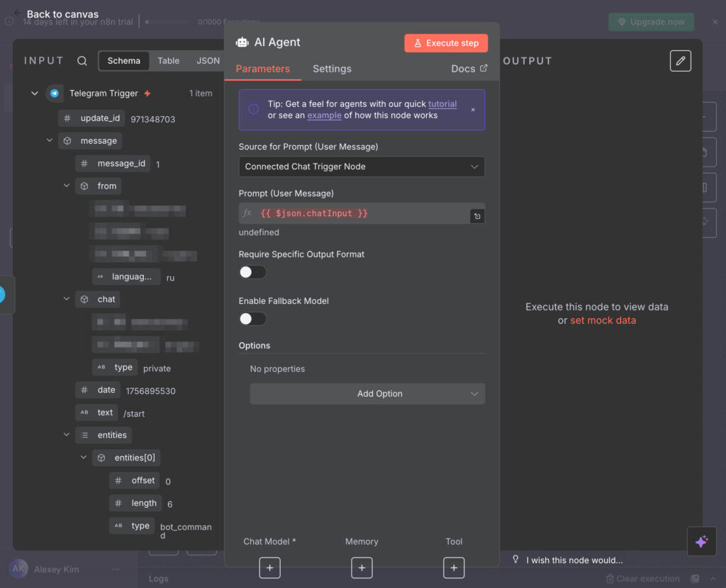Click the search icon in INPUT panel
Screen dimensions: 726x588
(82, 61)
